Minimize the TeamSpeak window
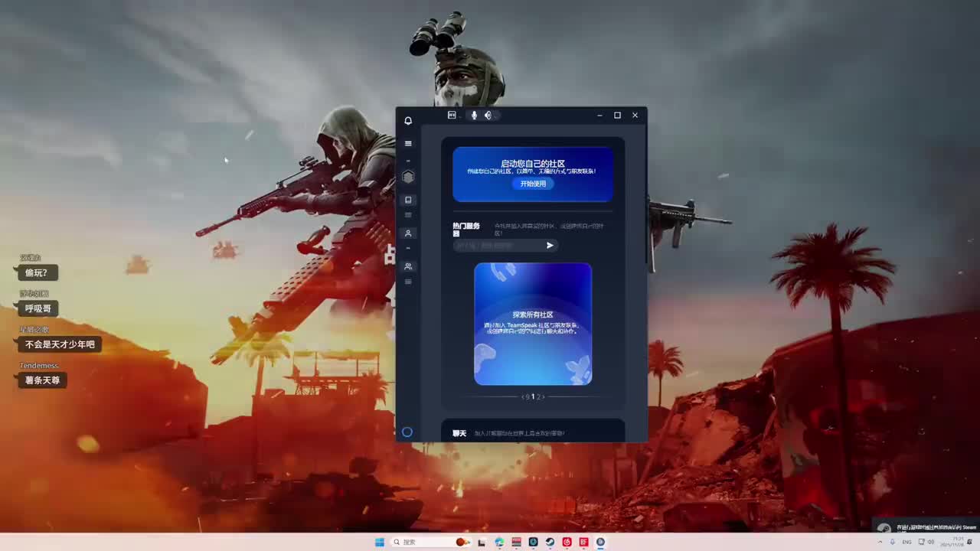Image resolution: width=980 pixels, height=551 pixels. [x=599, y=116]
